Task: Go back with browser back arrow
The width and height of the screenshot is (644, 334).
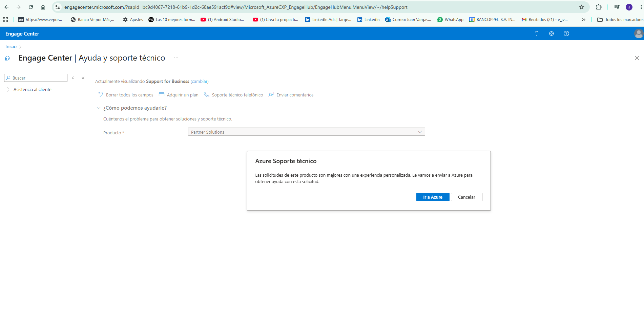Action: tap(6, 7)
